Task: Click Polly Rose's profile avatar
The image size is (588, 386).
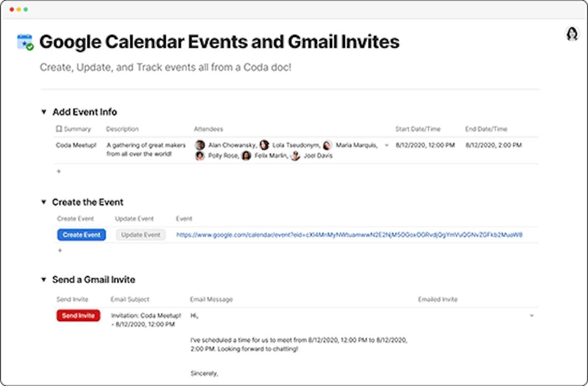Action: [x=200, y=156]
